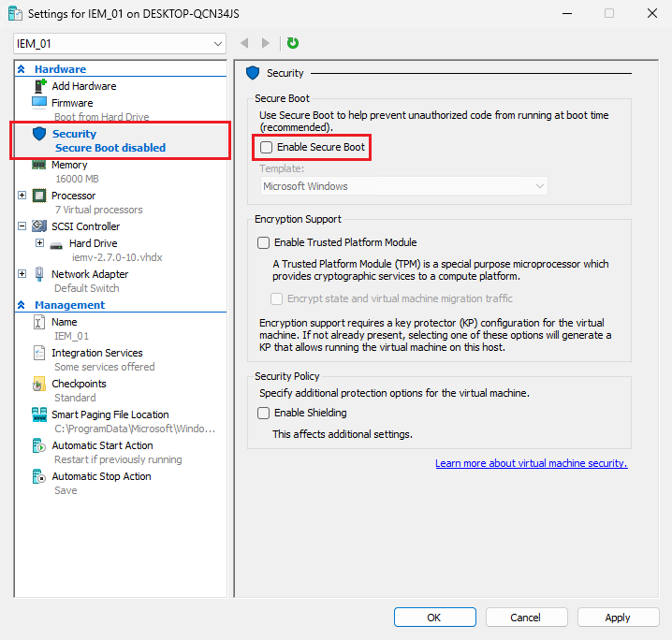Select the Smart Paging File Location icon
The height and width of the screenshot is (640, 672).
(39, 415)
